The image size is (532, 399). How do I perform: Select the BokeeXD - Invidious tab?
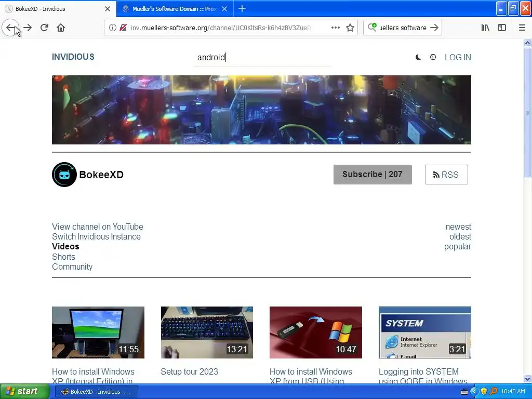pyautogui.click(x=58, y=9)
